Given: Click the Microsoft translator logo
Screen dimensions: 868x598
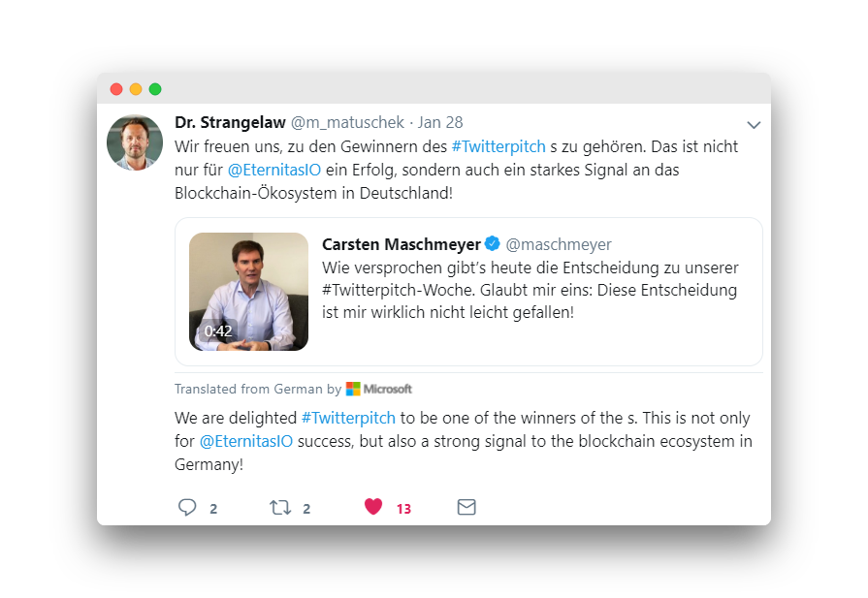Looking at the screenshot, I should 379,389.
